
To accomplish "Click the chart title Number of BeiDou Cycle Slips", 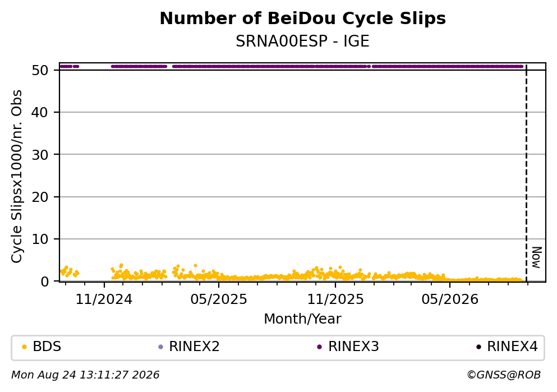I will [x=303, y=19].
